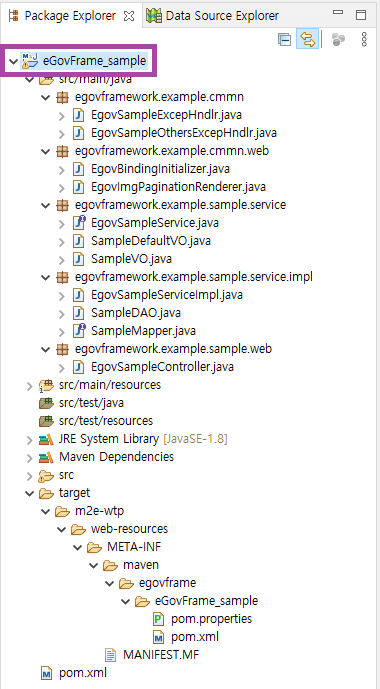Collapse egovframework.example.cmmn package
Screen dimensions: 380x689
tap(45, 97)
